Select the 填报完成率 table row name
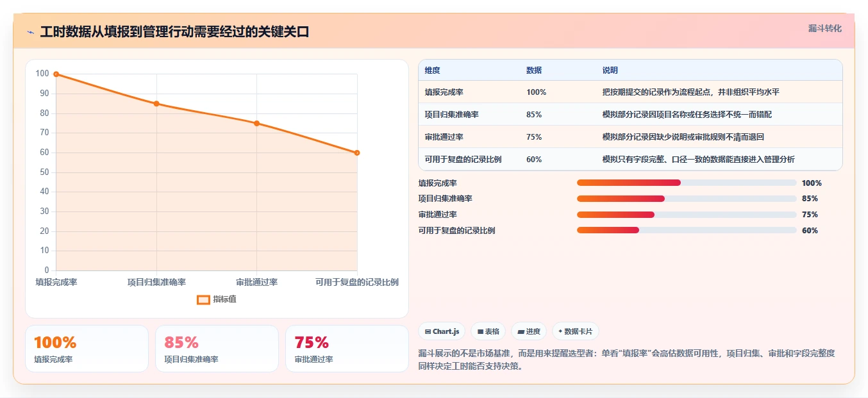This screenshot has height=398, width=868. click(x=444, y=92)
